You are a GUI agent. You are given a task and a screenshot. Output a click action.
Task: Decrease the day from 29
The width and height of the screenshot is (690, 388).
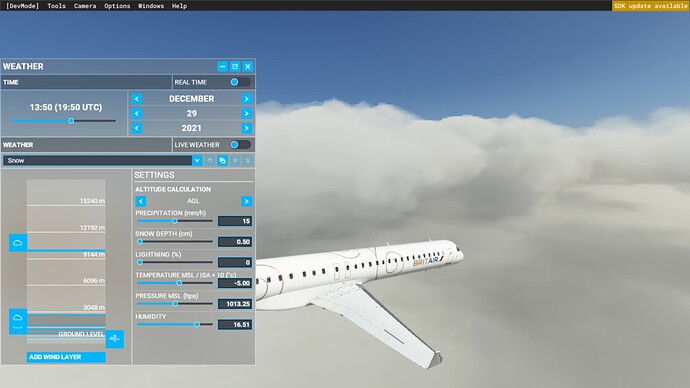tap(137, 113)
